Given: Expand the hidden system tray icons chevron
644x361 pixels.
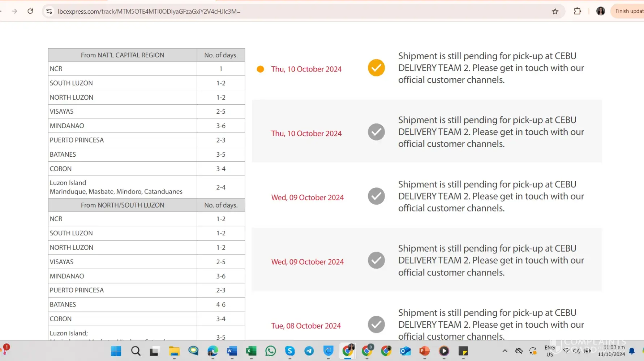Looking at the screenshot, I should click(x=505, y=351).
